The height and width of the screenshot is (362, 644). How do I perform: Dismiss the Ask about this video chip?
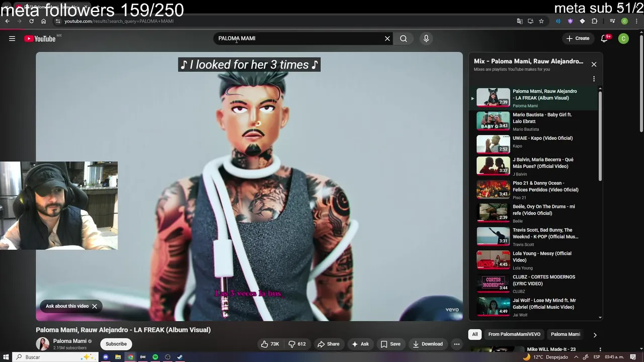(94, 306)
